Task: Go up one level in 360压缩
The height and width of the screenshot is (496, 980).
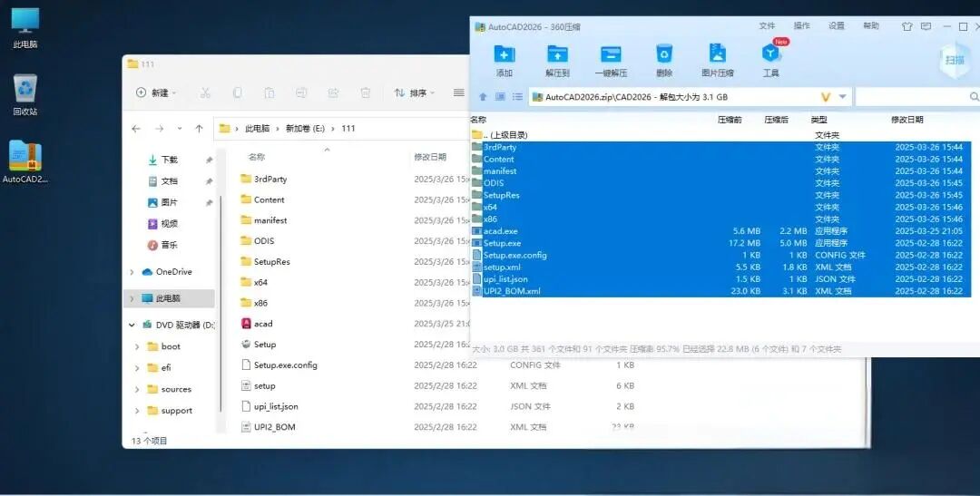Action: 483,97
